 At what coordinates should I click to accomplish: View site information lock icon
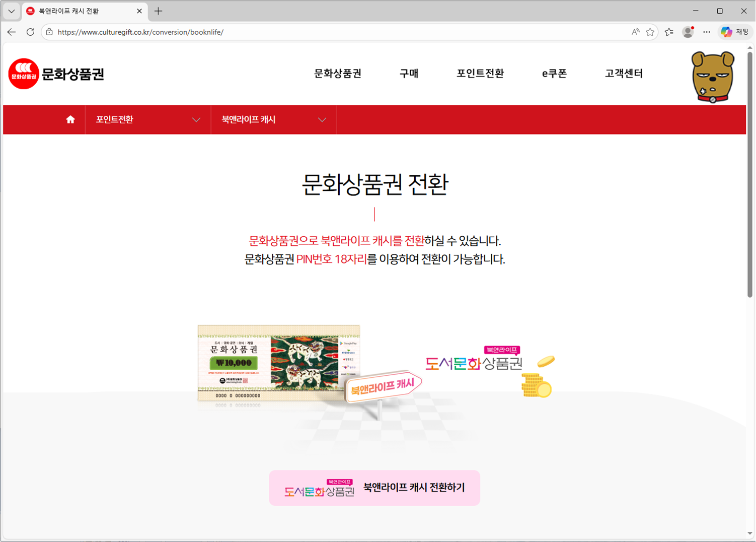click(x=49, y=32)
